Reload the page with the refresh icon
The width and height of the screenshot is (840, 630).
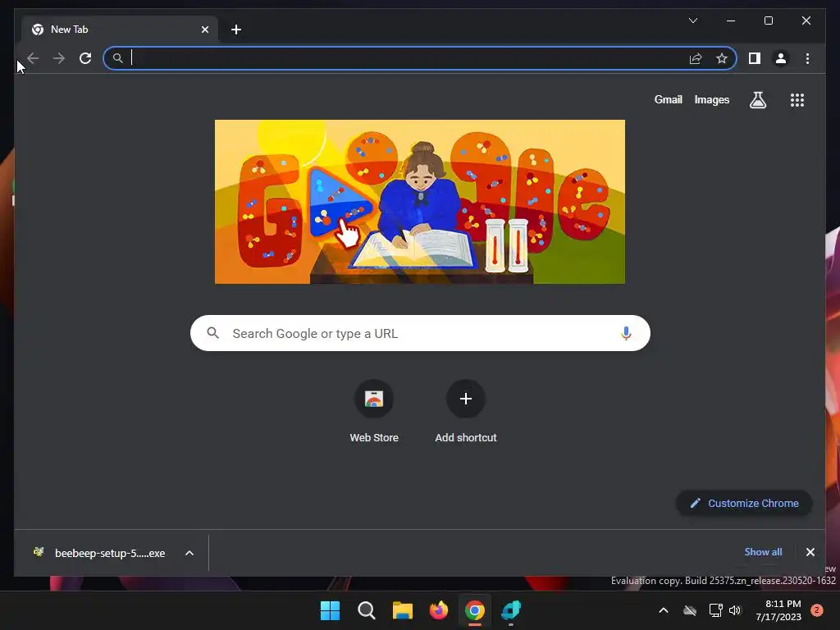tap(85, 58)
